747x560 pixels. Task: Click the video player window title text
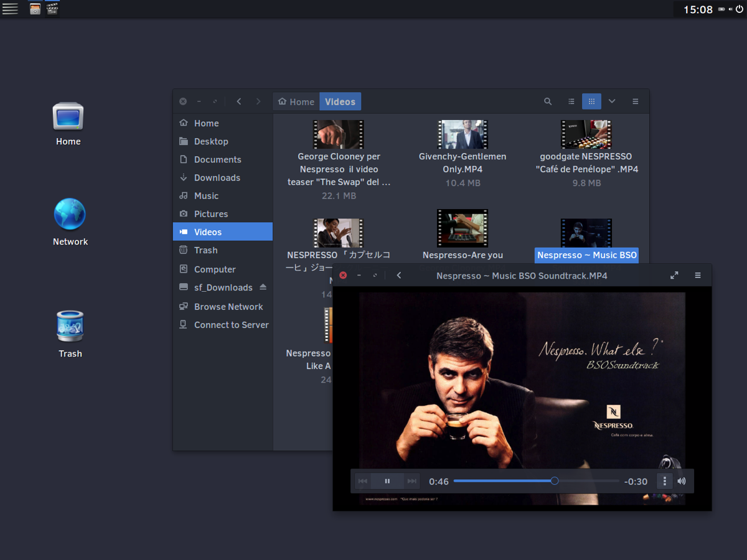(x=522, y=275)
